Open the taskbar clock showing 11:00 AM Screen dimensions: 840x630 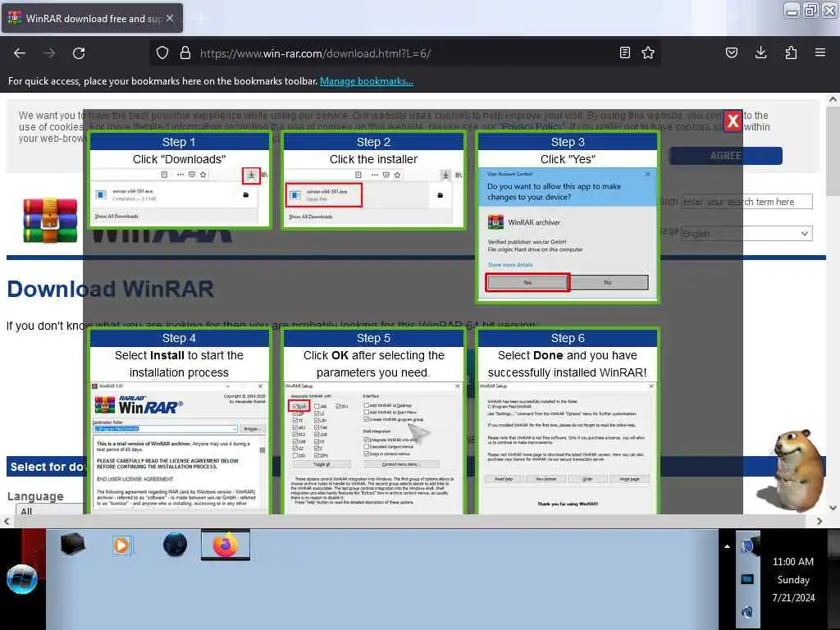tap(793, 580)
